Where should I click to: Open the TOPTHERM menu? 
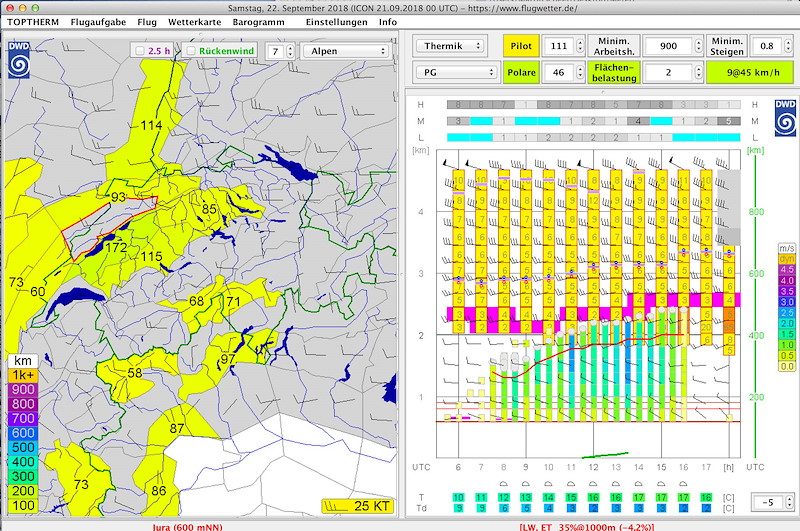pos(33,22)
